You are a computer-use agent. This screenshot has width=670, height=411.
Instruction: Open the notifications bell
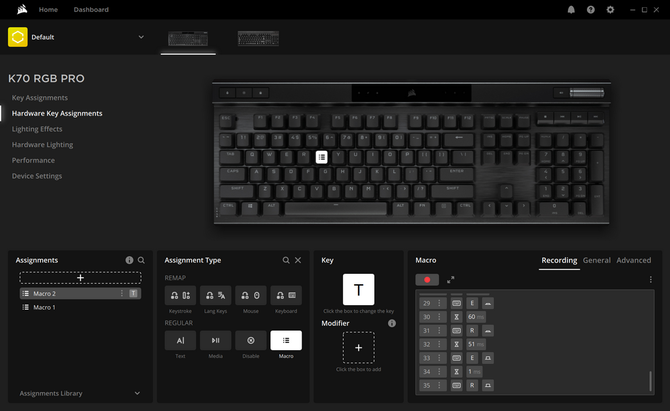pos(571,9)
